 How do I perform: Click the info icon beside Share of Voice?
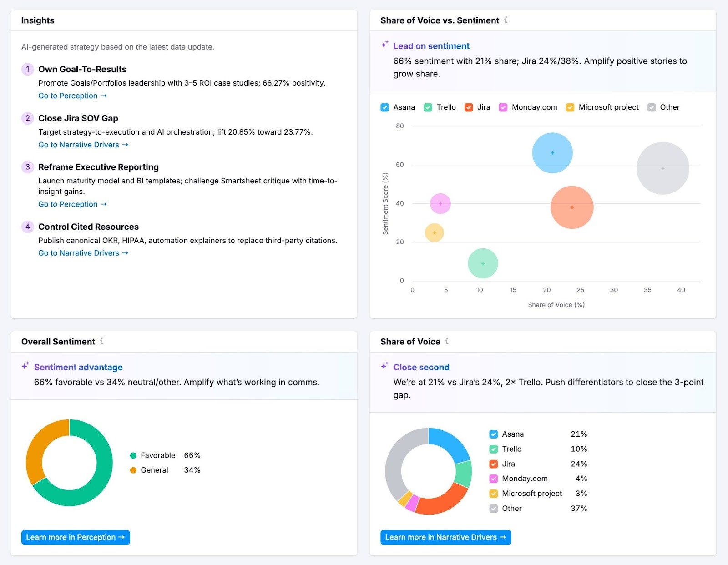tap(447, 341)
